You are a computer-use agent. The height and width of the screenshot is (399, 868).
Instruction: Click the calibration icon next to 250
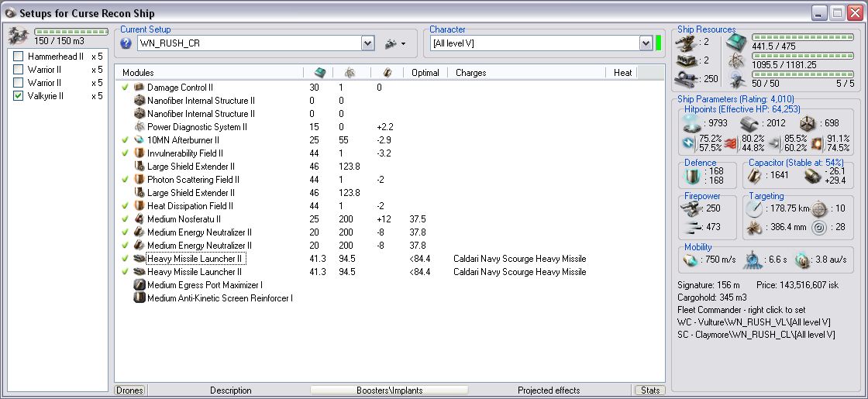[687, 78]
